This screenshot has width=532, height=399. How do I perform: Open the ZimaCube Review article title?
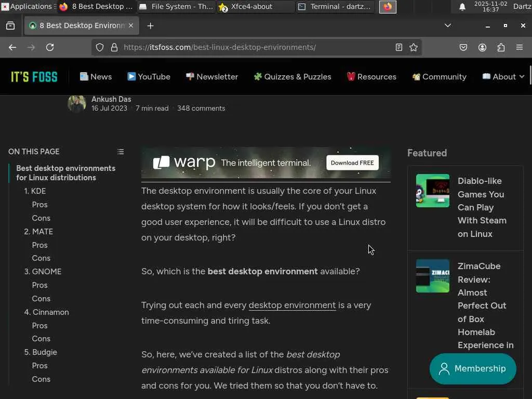[x=486, y=305]
